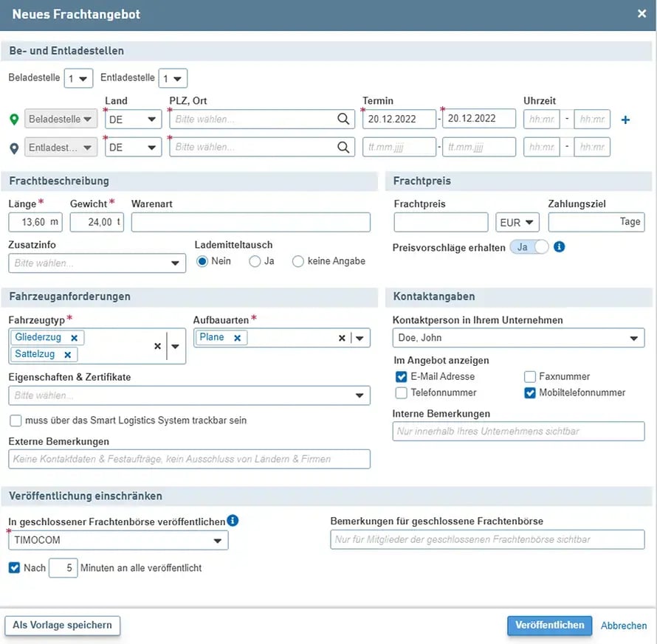Viewport: 657px width, 644px height.
Task: Click Bemerkungen für geschlossene Frachtenbörse field
Action: click(x=487, y=540)
